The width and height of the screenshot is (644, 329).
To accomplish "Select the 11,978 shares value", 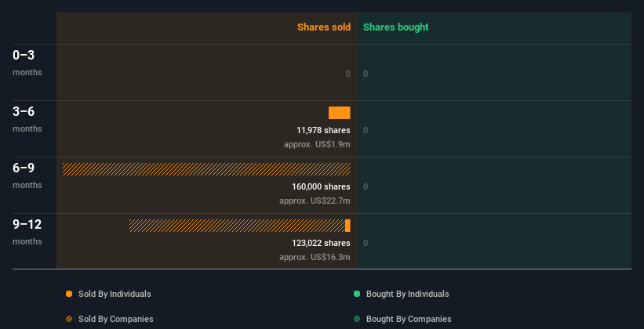I will (323, 131).
